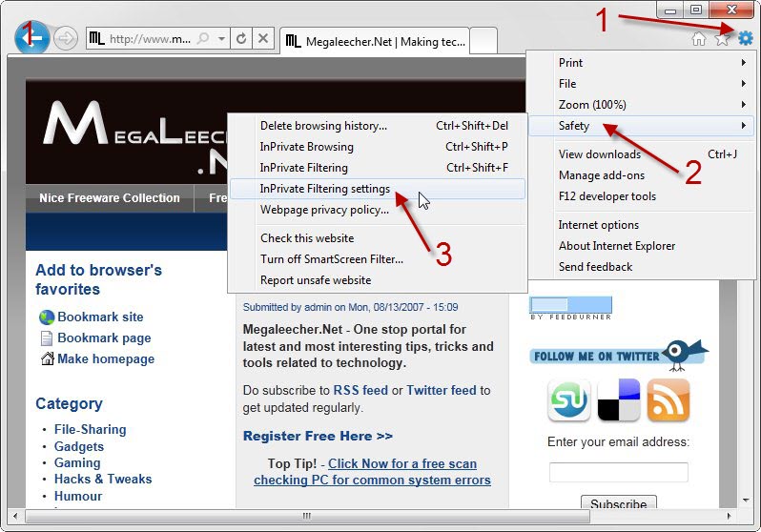
Task: Choose Turn off SmartScreen Filter...
Action: 377,258
